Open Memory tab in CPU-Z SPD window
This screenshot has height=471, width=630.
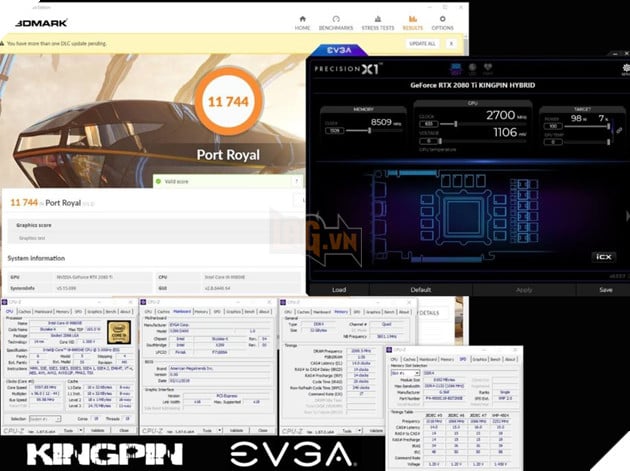[x=447, y=359]
